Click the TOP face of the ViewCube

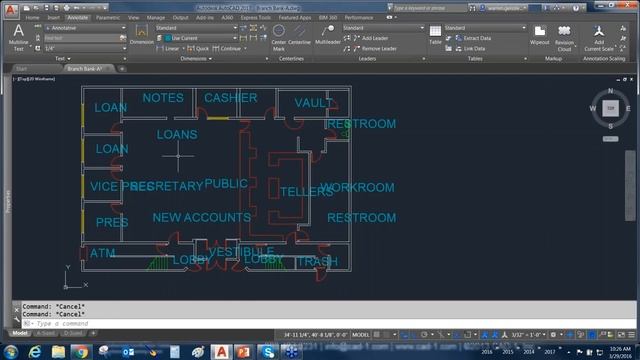[x=610, y=108]
